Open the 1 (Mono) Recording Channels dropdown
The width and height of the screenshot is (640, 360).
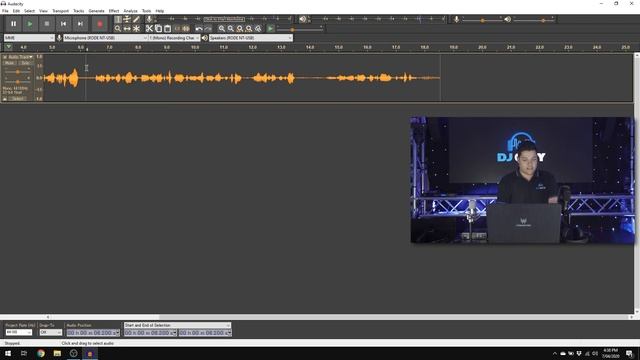tap(174, 38)
